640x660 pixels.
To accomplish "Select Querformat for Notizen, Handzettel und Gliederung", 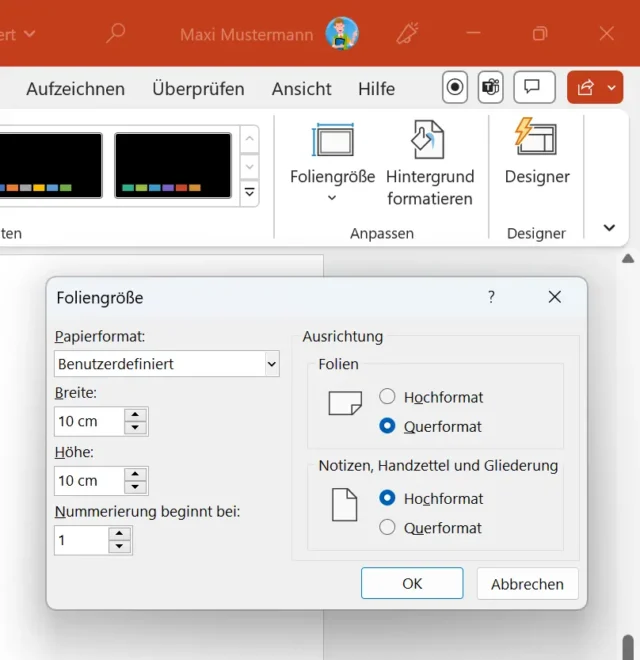I will (x=388, y=528).
